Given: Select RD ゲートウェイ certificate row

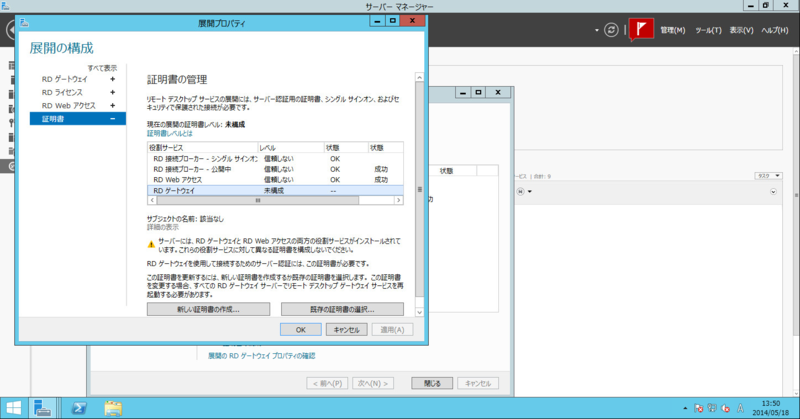Looking at the screenshot, I should click(275, 190).
